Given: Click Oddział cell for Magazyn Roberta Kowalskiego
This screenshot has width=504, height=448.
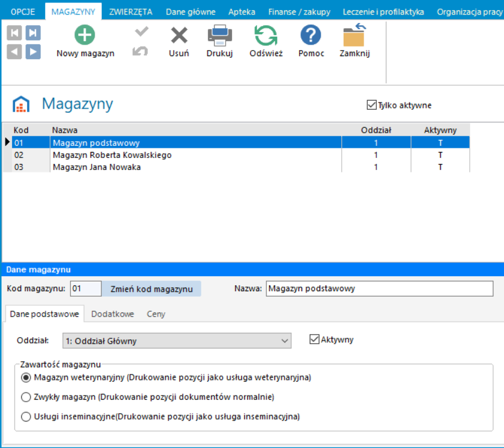Looking at the screenshot, I should pyautogui.click(x=376, y=155).
